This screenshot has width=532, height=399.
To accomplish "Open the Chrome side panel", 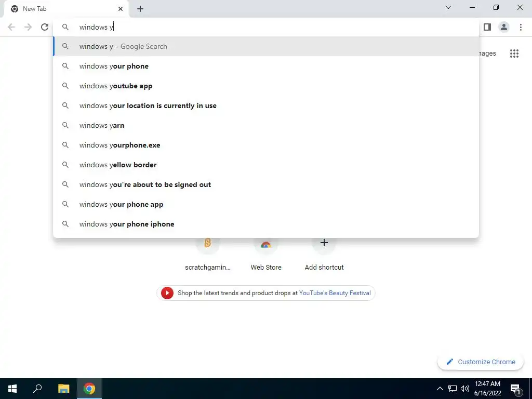I will click(x=487, y=27).
